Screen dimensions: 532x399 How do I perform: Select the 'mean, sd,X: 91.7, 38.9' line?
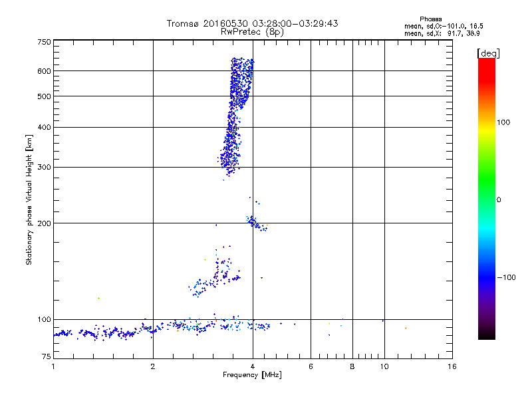pyautogui.click(x=442, y=33)
